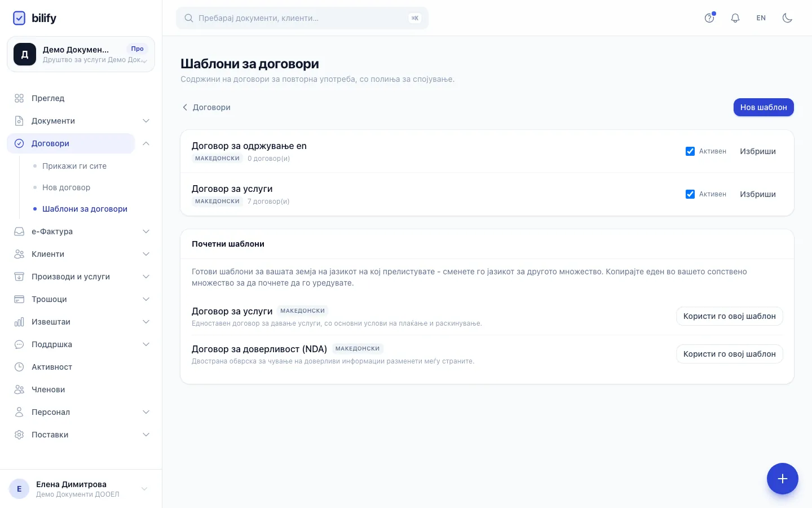
Task: Expand the Поставки chevron
Action: 146,435
